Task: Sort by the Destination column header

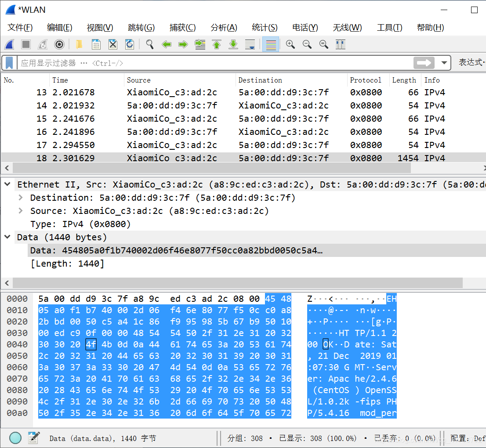Action: coord(291,80)
